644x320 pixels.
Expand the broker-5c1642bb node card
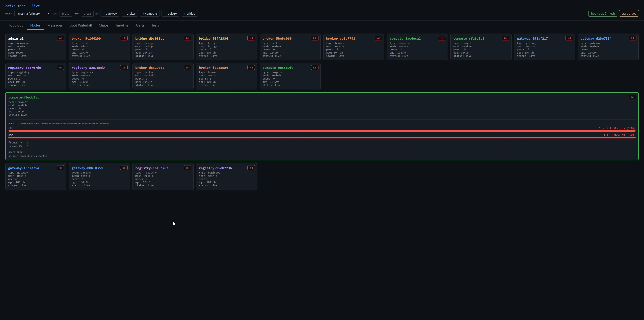99,47
